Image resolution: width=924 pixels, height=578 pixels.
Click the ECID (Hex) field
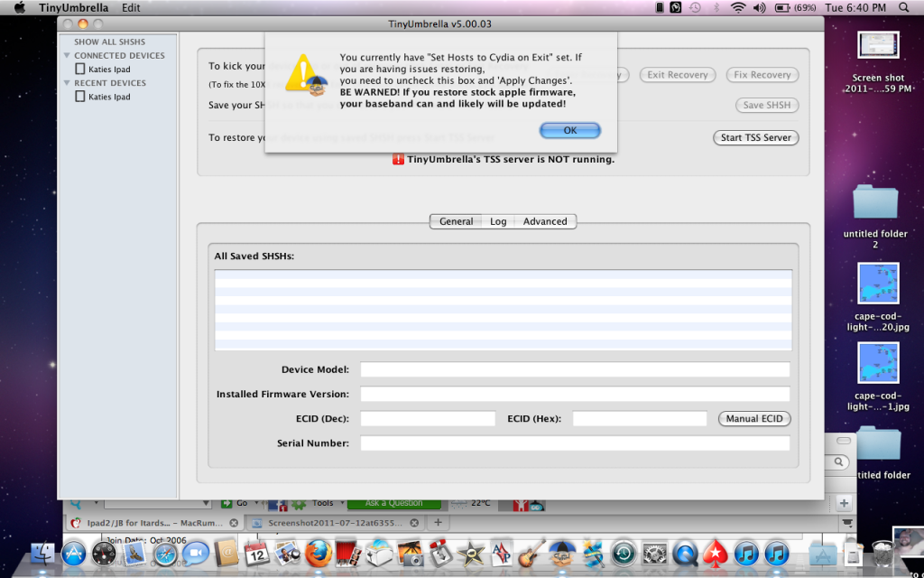click(x=640, y=419)
